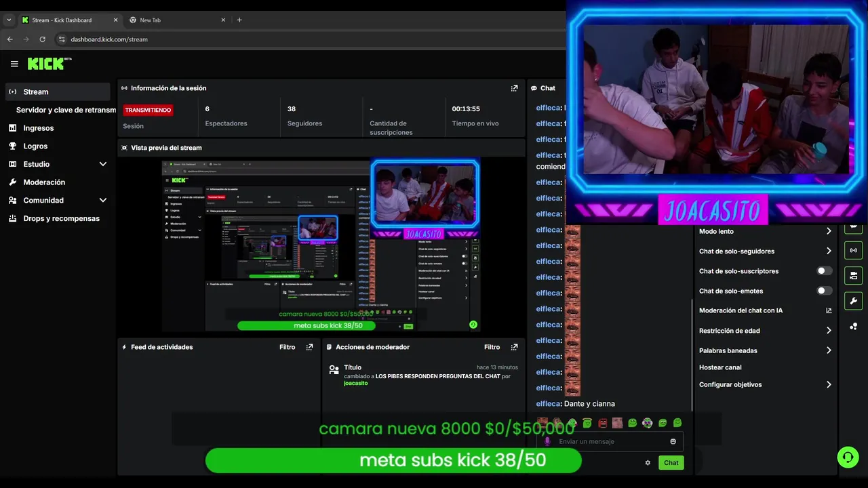The image size is (868, 488).
Task: Go back with the browser back arrow
Action: 9,39
